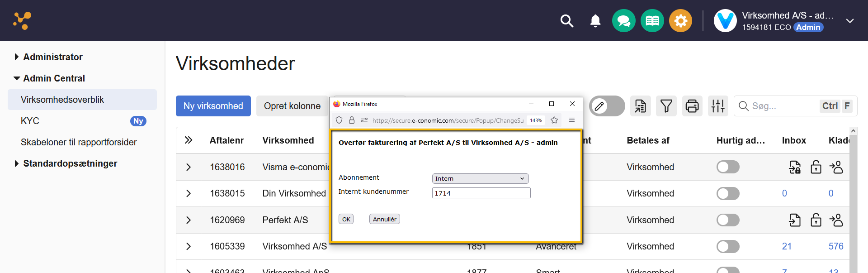The image size is (868, 273).
Task: Click the export list icon
Action: coord(640,106)
